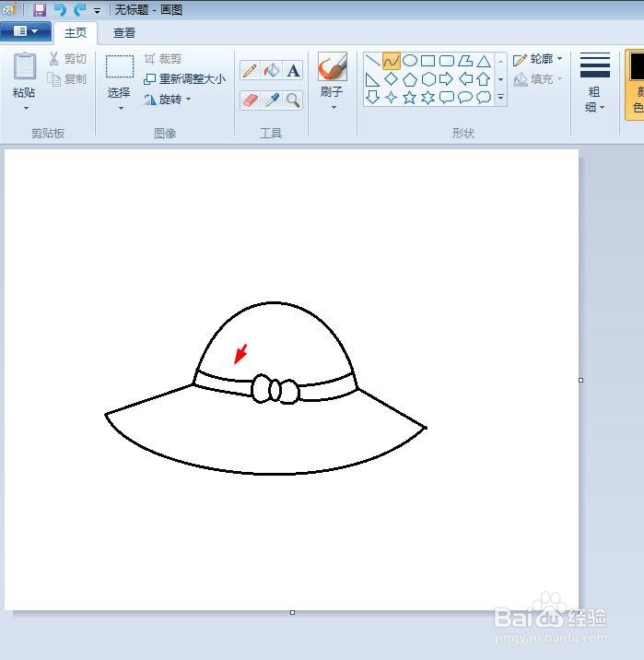
Task: Click the Save icon in title bar
Action: (x=40, y=10)
